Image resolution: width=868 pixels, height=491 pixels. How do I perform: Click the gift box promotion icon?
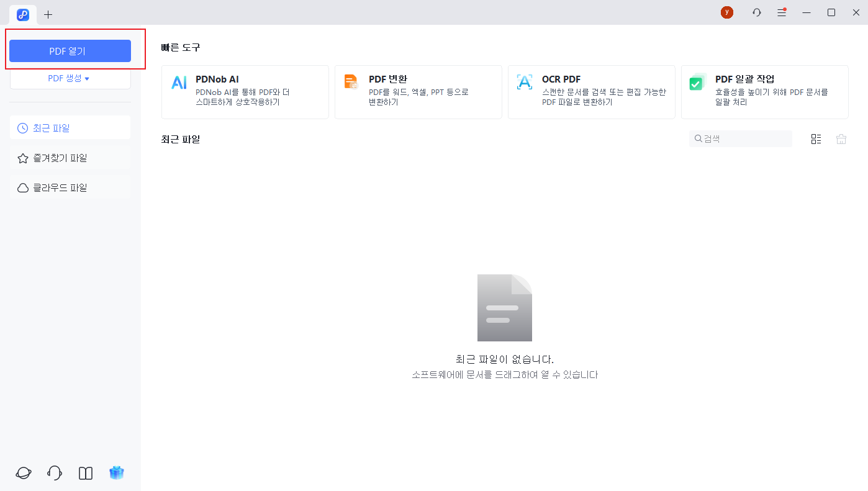(x=117, y=473)
